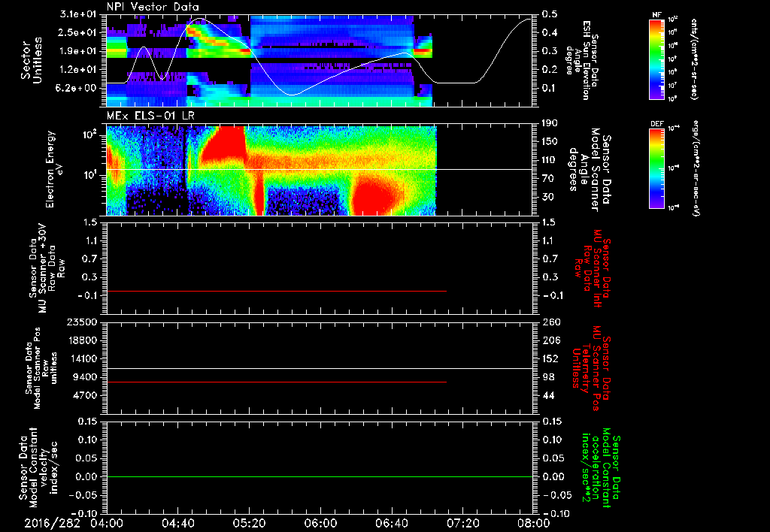Click the 1.9e+01 sector tick value
This screenshot has height=532, width=770.
78,51
